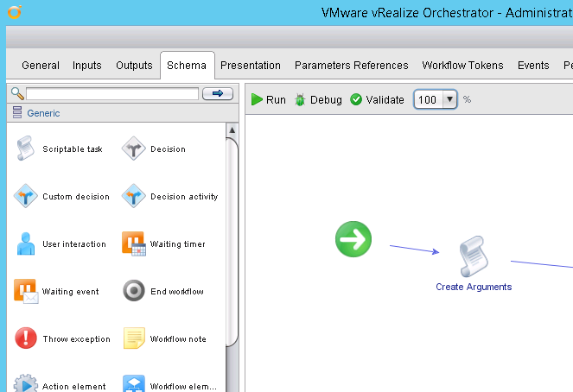Click the palette scrollbar up arrow
This screenshot has height=392, width=573.
[x=232, y=130]
